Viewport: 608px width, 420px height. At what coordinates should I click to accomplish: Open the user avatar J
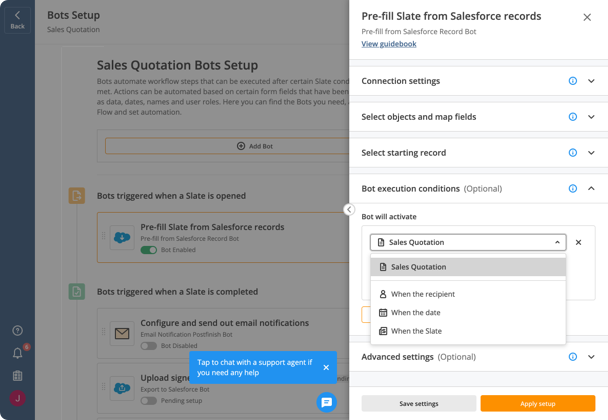17,398
